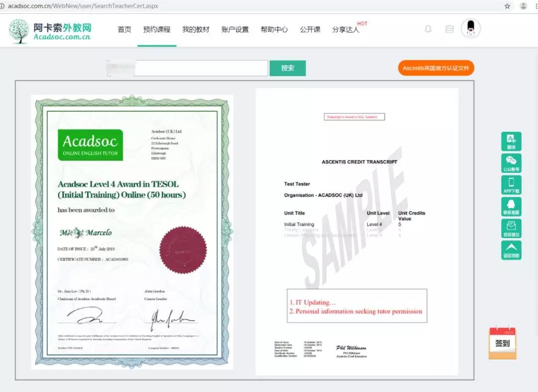Screen dimensions: 538x392
Task: Open the 公众账号 WeChat sidebar icon
Action: tap(511, 163)
